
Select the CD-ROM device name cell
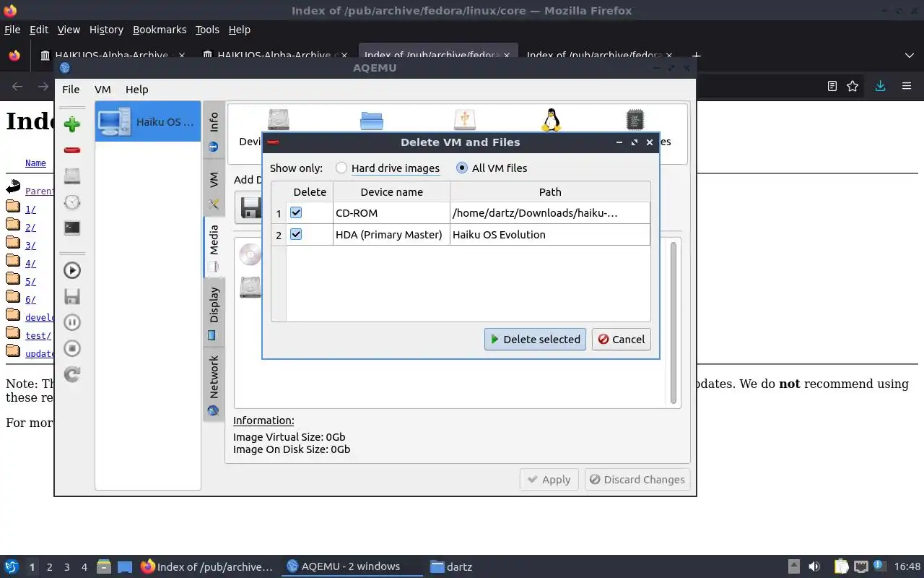392,213
